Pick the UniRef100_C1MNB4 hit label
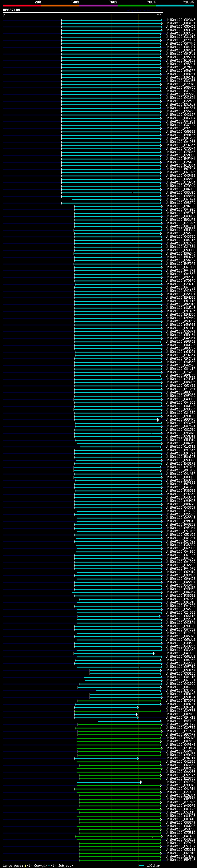Viewport: 197px width, 868px height. [180, 748]
